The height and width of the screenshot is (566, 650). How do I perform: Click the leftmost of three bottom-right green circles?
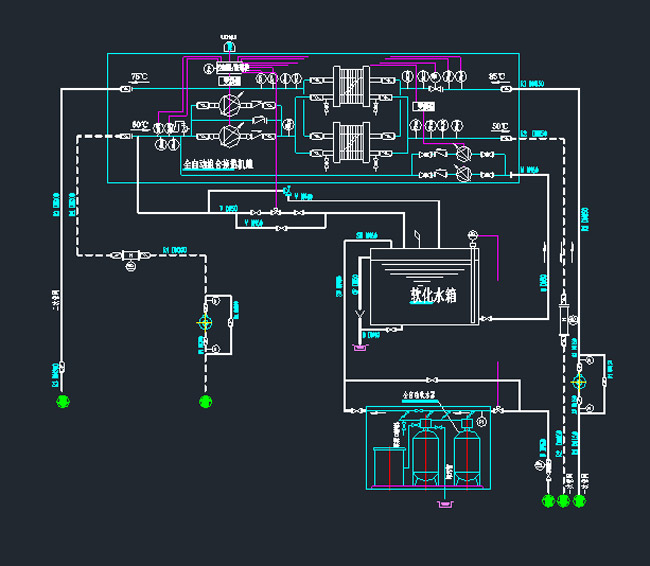pyautogui.click(x=547, y=500)
